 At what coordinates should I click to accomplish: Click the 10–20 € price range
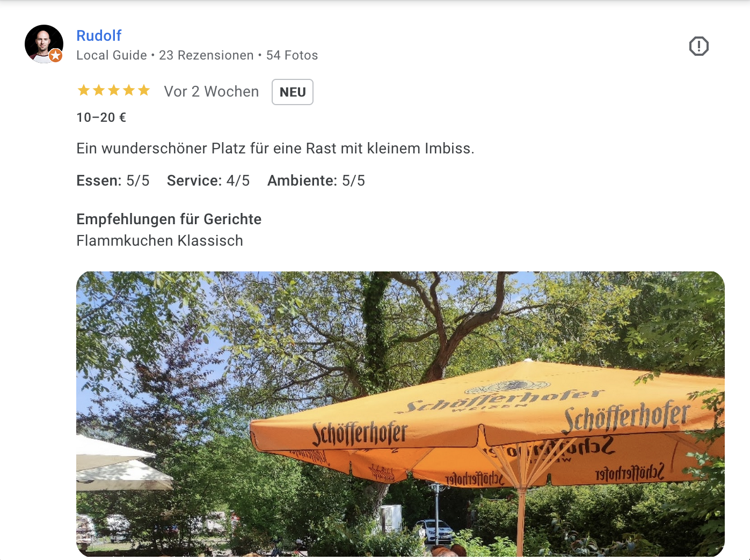101,117
